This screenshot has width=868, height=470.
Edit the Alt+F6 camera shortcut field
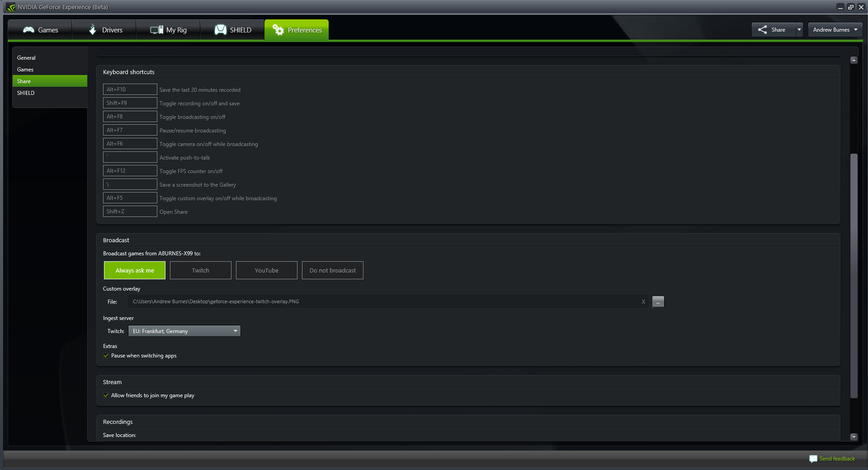[x=130, y=144]
